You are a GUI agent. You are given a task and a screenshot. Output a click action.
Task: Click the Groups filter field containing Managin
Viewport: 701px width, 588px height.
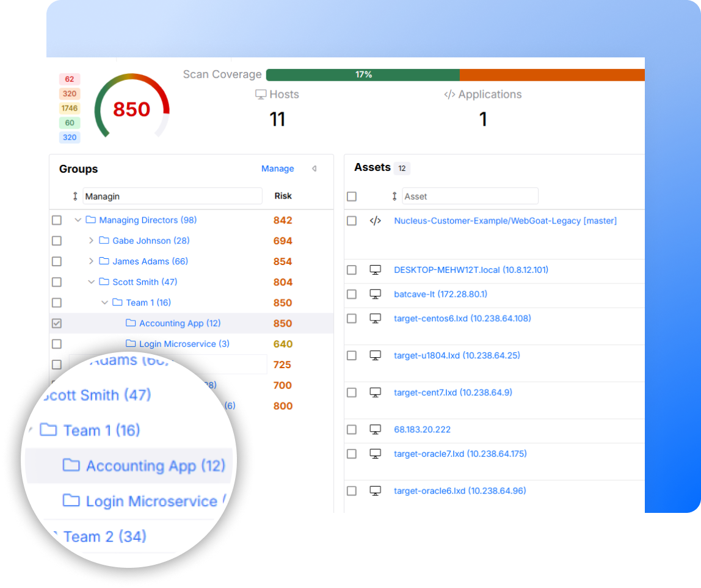pos(172,196)
